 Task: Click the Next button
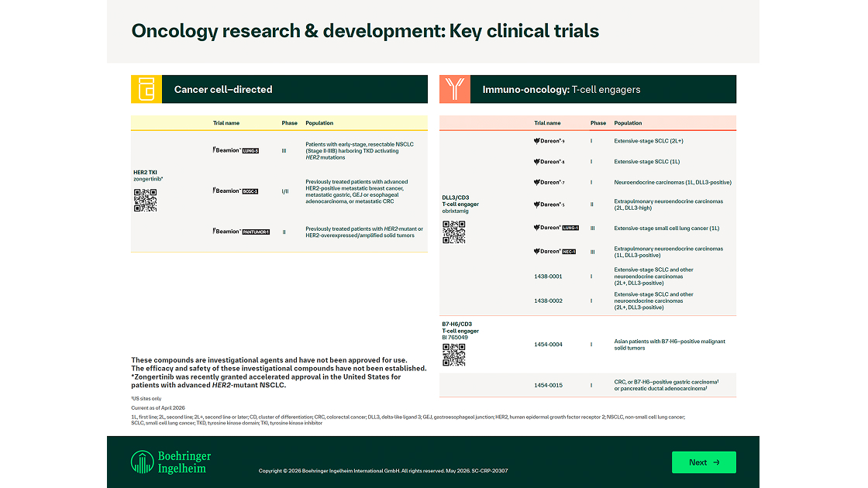[704, 462]
